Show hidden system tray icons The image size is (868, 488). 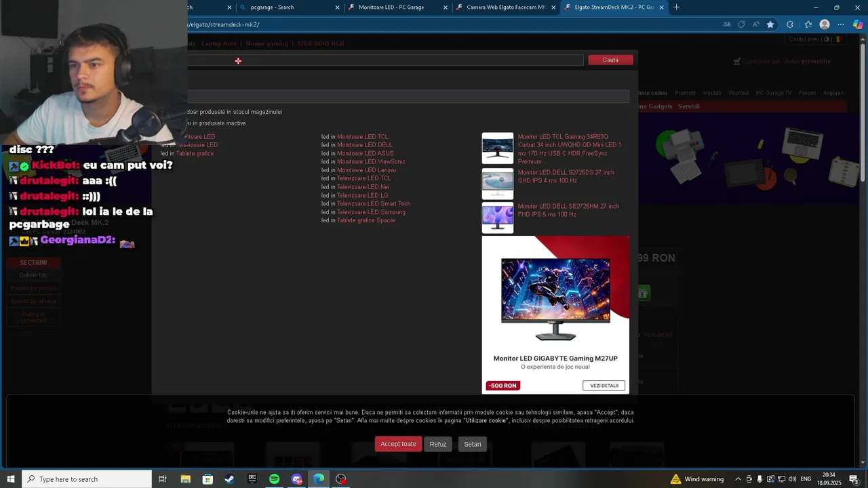738,479
